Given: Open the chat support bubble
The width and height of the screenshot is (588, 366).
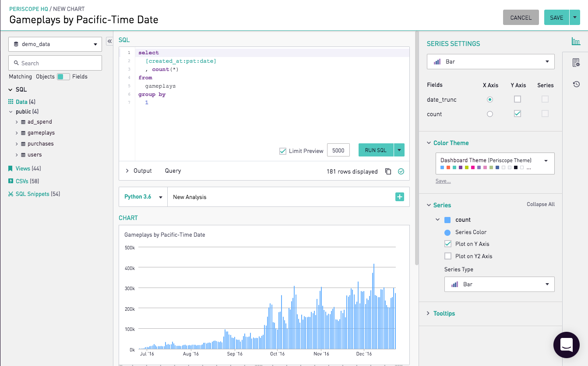Looking at the screenshot, I should (x=566, y=345).
